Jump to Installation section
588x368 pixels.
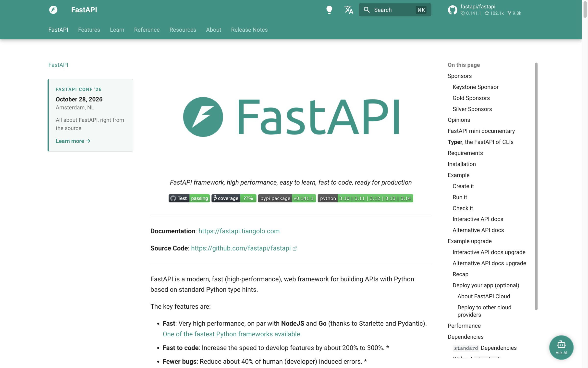462,164
